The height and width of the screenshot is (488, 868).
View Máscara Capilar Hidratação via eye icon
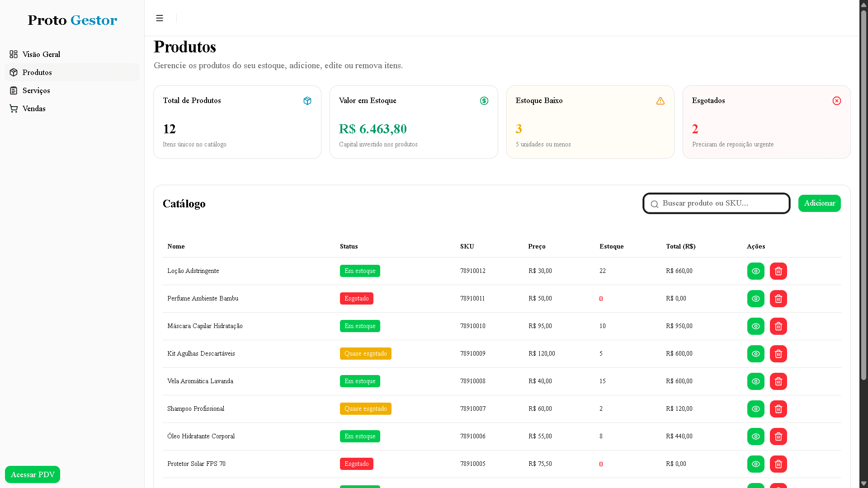[x=755, y=326]
